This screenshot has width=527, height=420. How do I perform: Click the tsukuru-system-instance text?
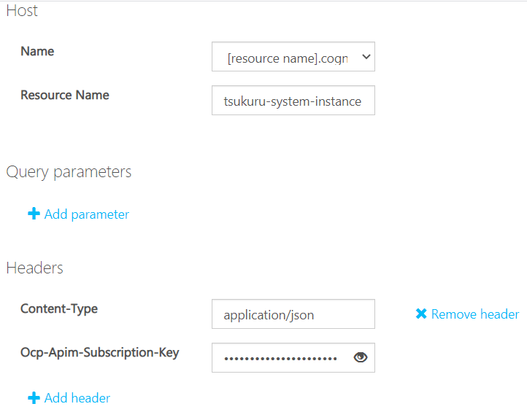pos(293,101)
